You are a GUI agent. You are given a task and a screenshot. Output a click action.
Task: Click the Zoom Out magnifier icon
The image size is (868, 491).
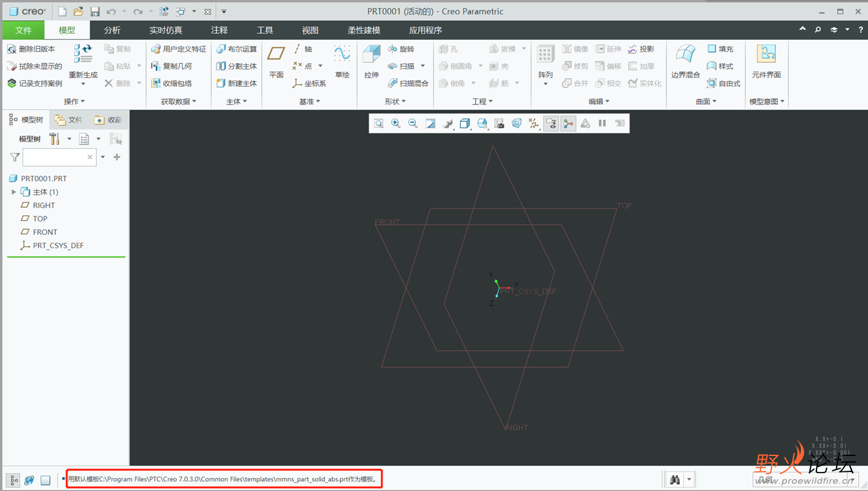[413, 124]
